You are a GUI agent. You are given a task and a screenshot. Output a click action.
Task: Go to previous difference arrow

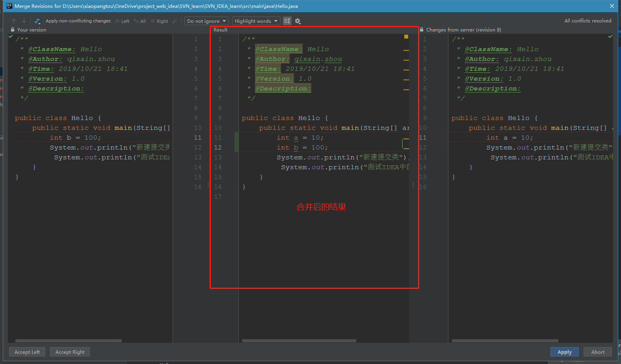coord(14,21)
